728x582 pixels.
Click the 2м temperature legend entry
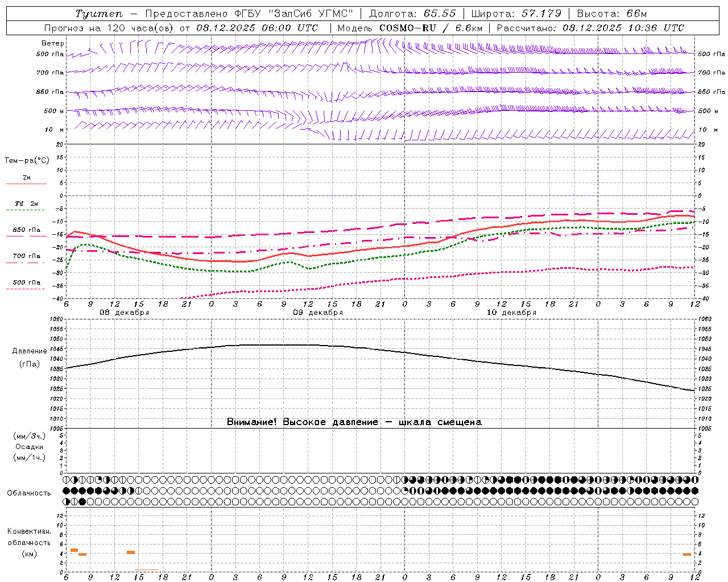click(27, 178)
